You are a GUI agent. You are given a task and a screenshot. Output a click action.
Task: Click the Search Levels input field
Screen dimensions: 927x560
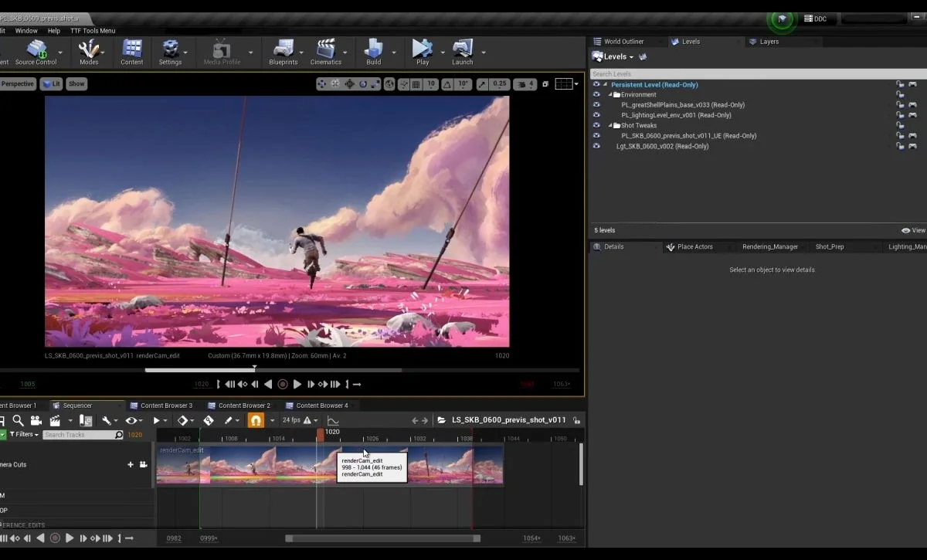(758, 73)
